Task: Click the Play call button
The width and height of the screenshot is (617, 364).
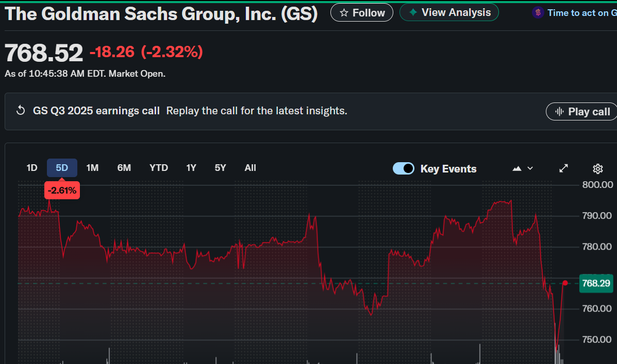Action: click(x=582, y=112)
